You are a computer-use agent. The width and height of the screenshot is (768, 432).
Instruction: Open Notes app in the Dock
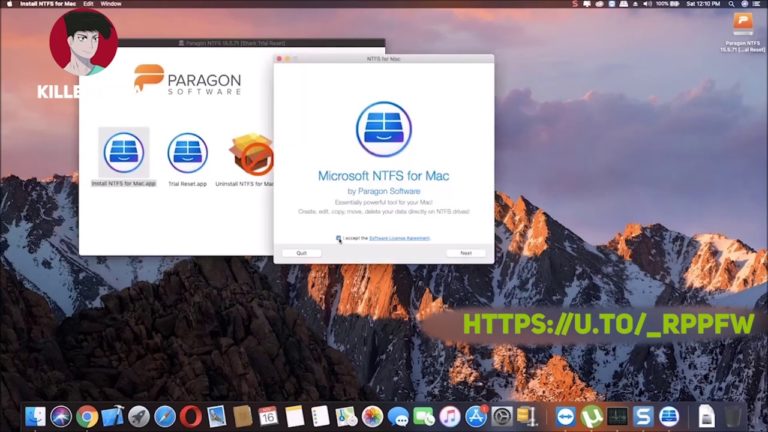click(294, 417)
